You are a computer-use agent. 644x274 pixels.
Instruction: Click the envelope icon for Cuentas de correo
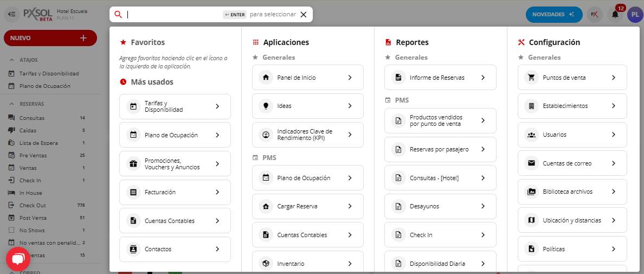[531, 163]
